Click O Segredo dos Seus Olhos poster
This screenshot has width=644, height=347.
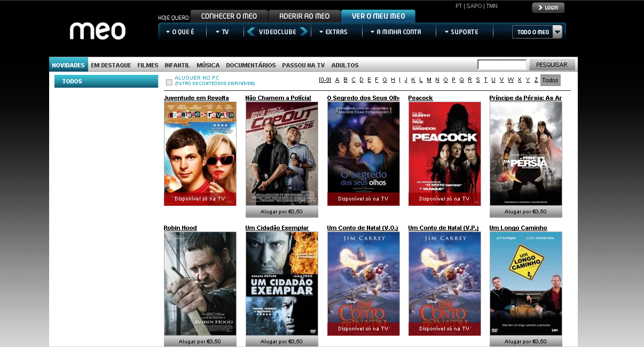[x=363, y=153]
